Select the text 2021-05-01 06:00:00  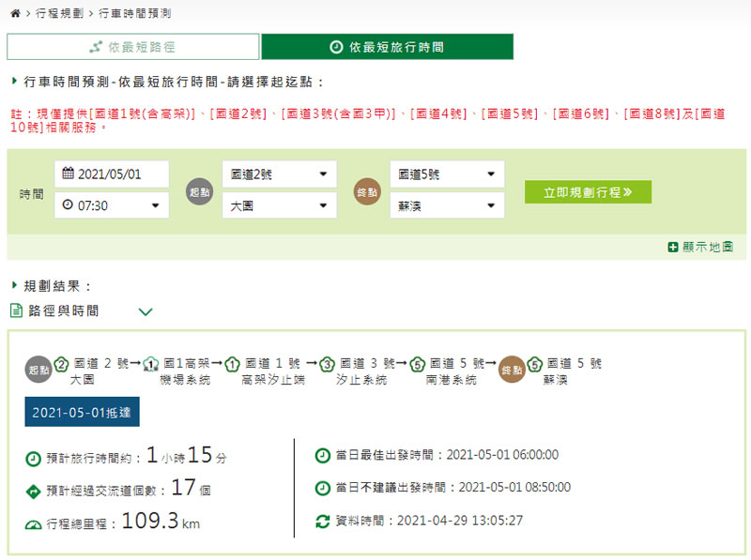coord(502,455)
